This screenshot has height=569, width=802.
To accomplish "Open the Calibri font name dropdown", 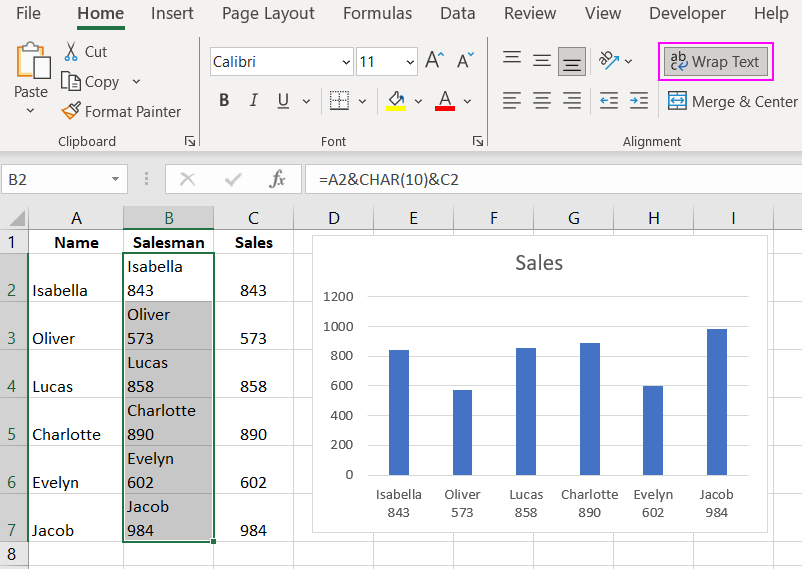I will pyautogui.click(x=343, y=62).
